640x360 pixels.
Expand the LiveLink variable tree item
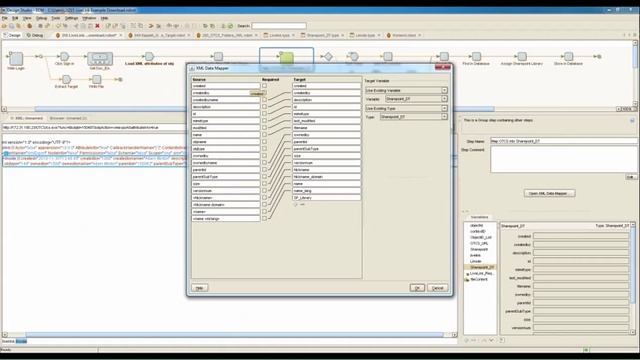[467, 273]
